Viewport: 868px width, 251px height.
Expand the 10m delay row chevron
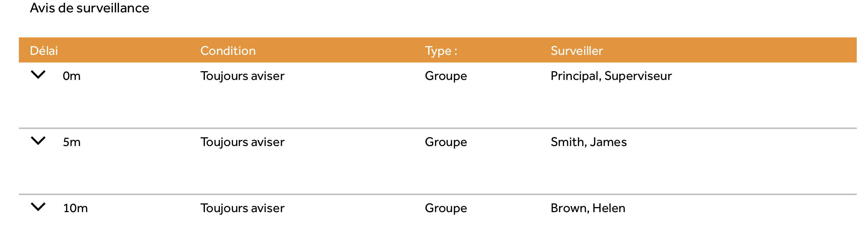click(38, 207)
